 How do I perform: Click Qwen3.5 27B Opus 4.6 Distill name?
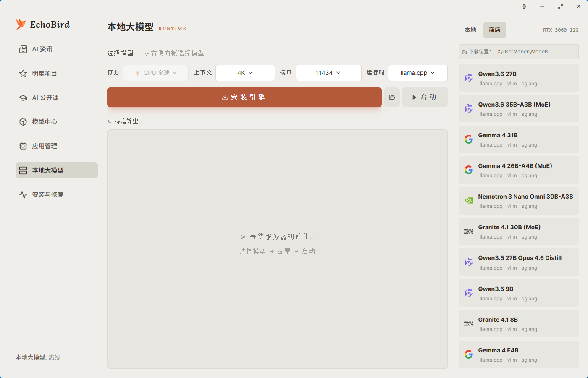[520, 258]
